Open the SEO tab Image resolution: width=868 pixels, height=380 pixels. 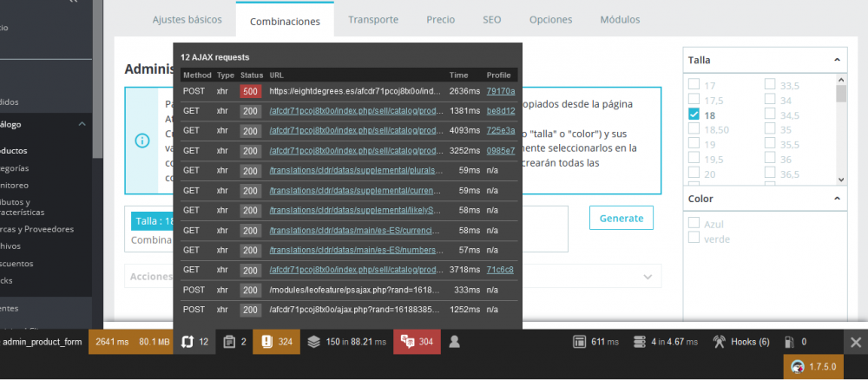tap(491, 20)
